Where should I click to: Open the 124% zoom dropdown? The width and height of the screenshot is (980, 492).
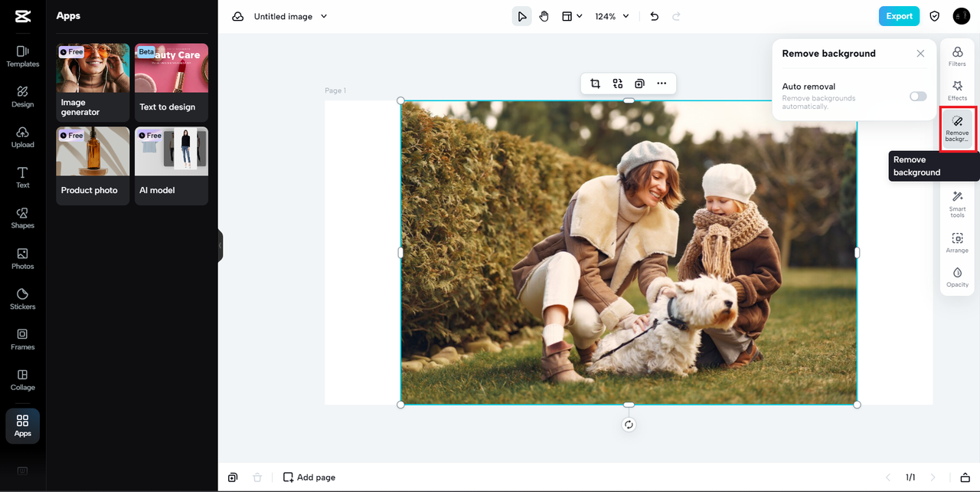[x=612, y=16]
